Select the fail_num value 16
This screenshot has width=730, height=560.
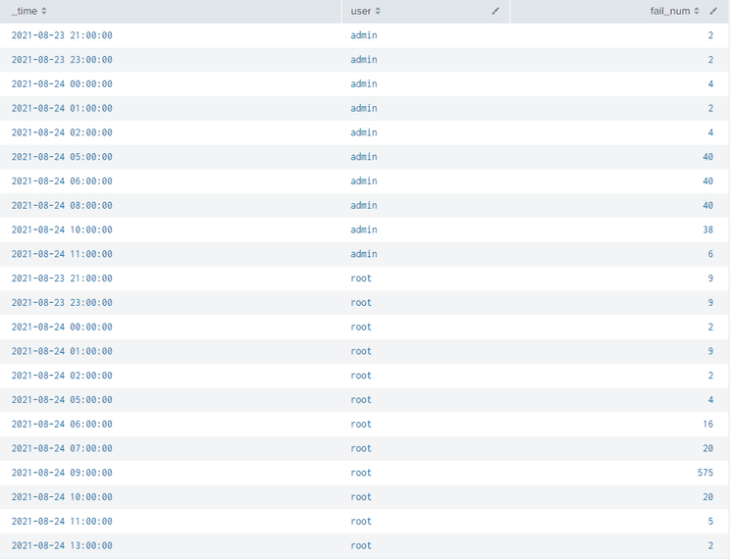coord(707,424)
